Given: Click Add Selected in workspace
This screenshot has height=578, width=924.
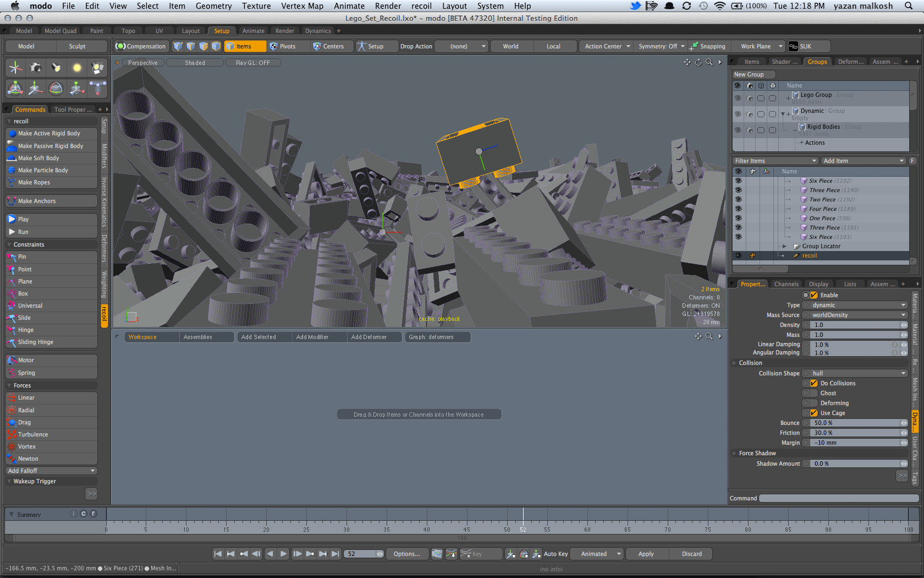Looking at the screenshot, I should (x=263, y=337).
